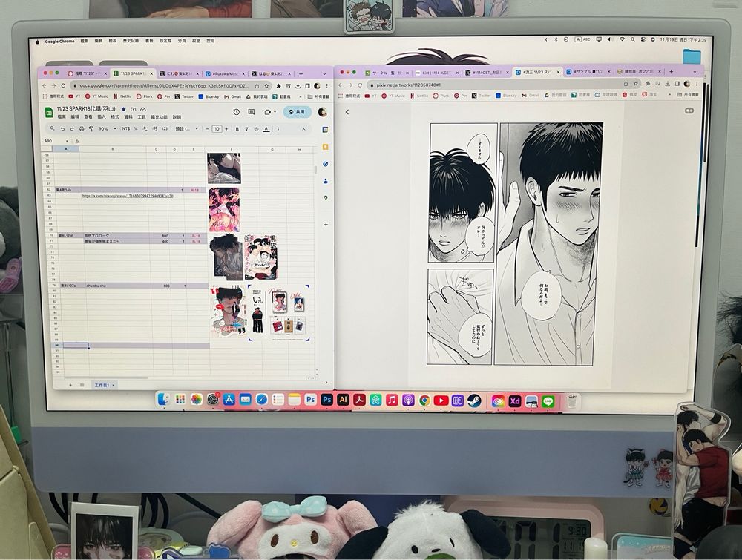
Task: Open the 90% zoom dropdown
Action: point(106,128)
